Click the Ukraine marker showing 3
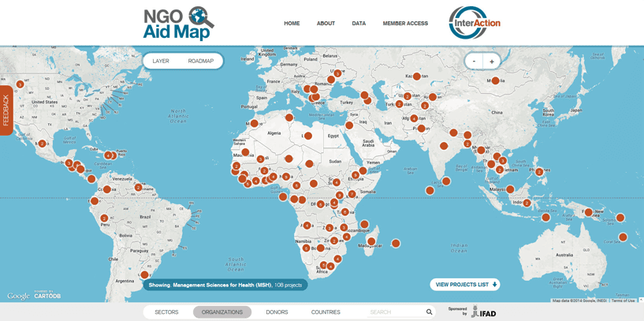The height and width of the screenshot is (321, 644). [337, 73]
